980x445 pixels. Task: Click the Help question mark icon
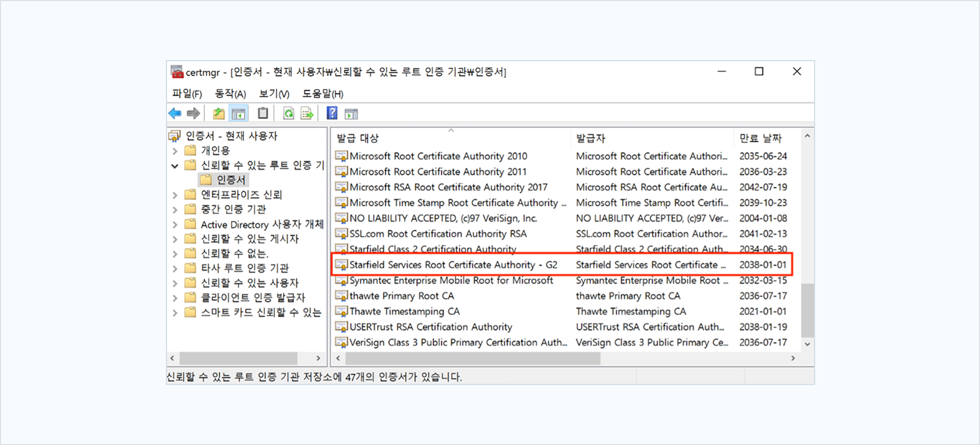(x=332, y=113)
